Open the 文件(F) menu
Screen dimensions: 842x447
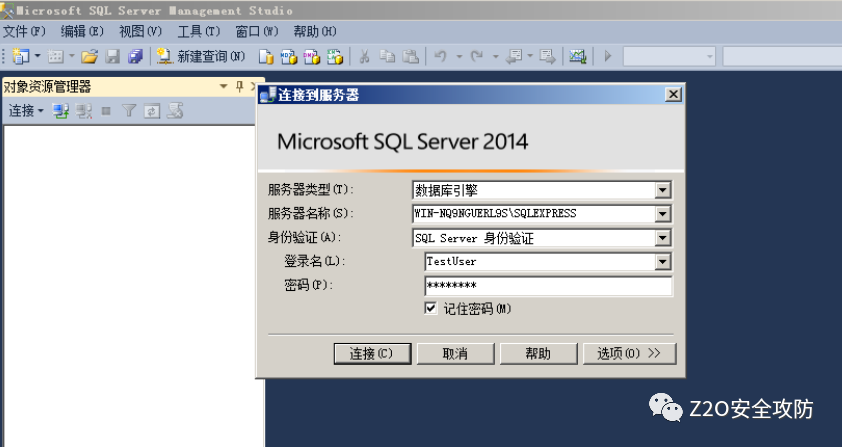coord(24,32)
